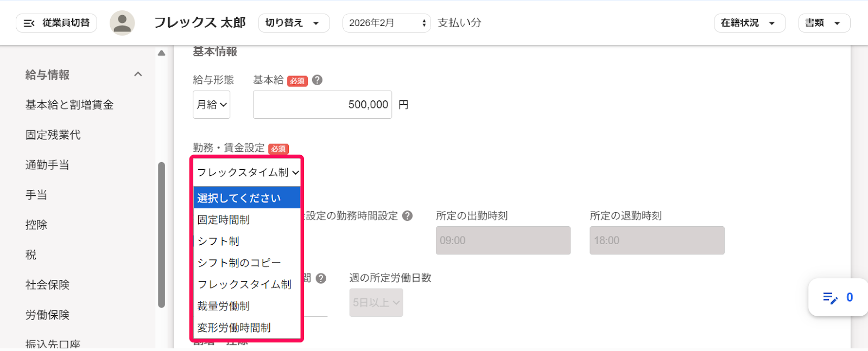Select 変形労働時間制 option
Screen dimensions: 868x351
pyautogui.click(x=247, y=328)
